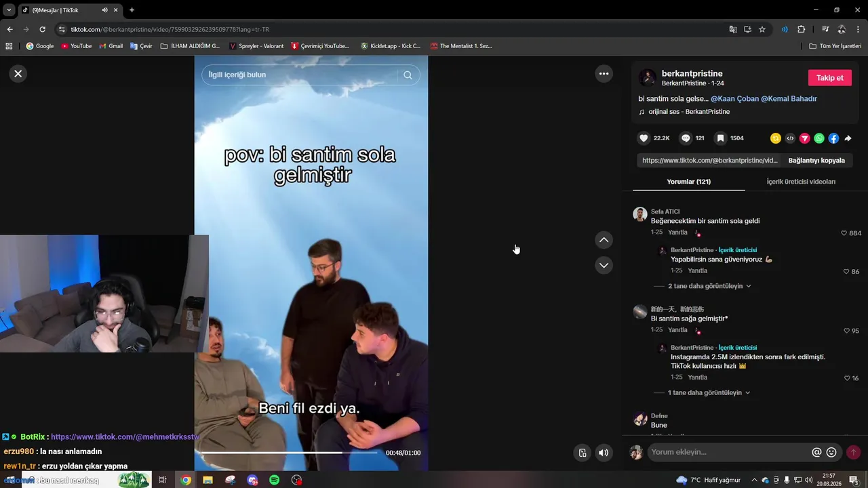Click Sefa ATICI commenter avatar

[x=640, y=214]
